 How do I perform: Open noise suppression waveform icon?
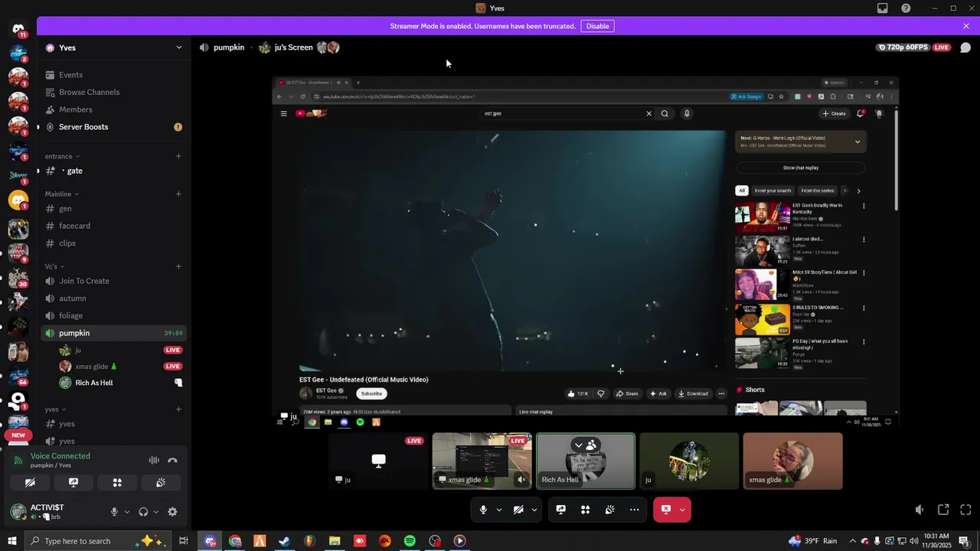click(x=154, y=461)
